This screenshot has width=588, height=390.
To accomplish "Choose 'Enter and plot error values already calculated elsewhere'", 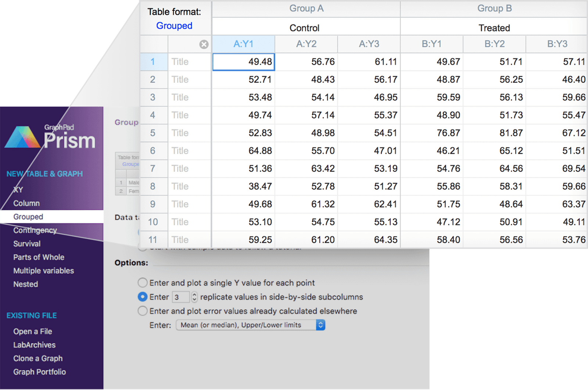I will click(143, 311).
